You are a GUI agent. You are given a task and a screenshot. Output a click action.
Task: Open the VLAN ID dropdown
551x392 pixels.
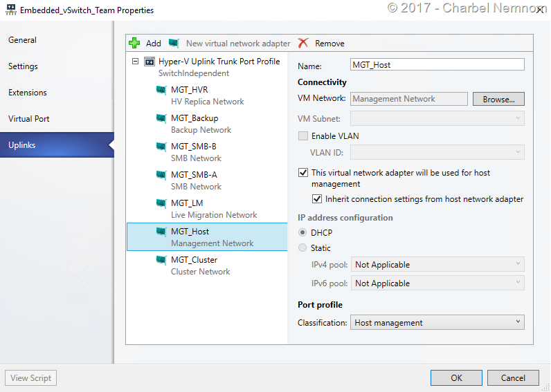[x=437, y=152]
